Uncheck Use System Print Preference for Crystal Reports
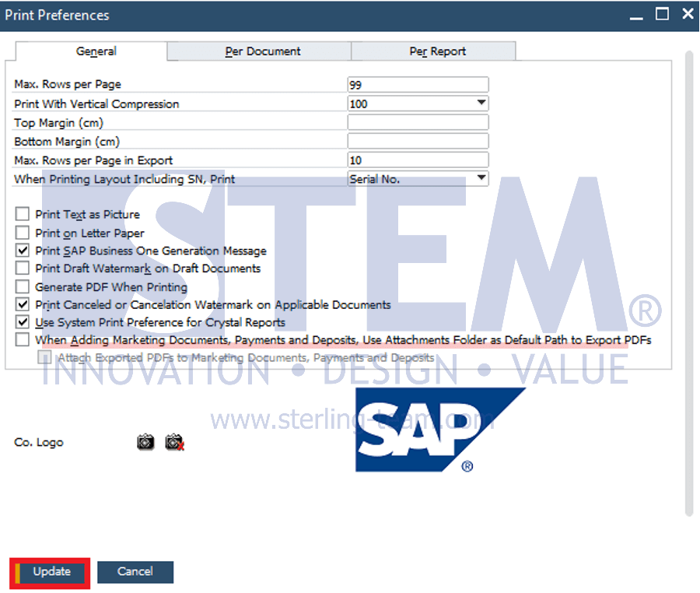 point(23,322)
